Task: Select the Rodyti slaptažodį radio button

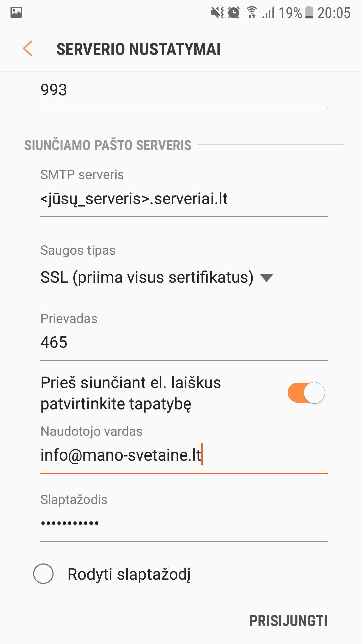Action: pos(43,574)
